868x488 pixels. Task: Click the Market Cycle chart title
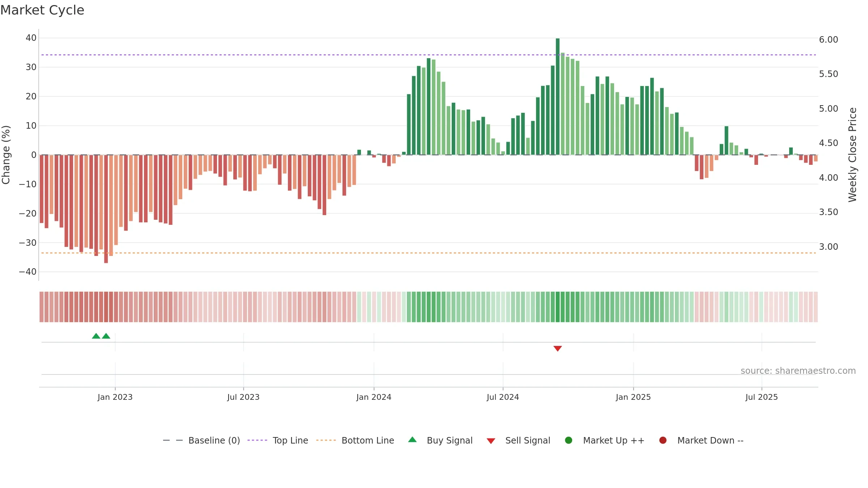coord(42,10)
